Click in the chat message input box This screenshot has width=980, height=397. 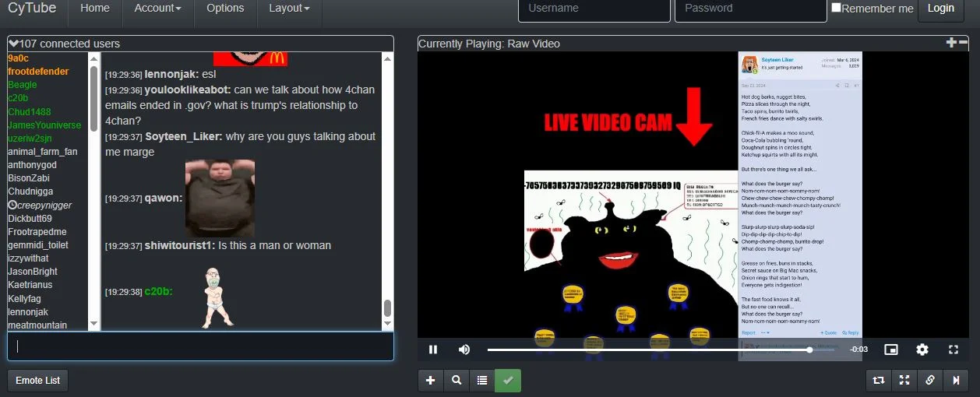coord(200,346)
